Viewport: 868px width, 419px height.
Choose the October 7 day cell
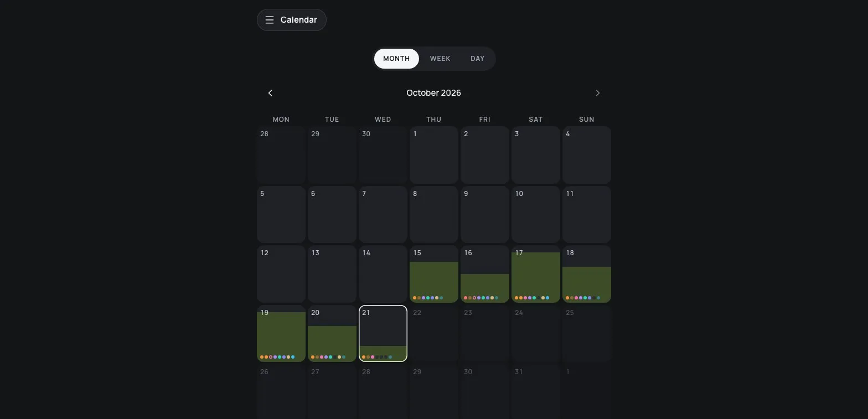383,215
